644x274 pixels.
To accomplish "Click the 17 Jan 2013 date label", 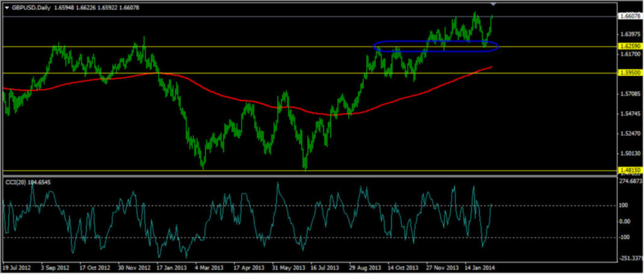I will coord(171,267).
